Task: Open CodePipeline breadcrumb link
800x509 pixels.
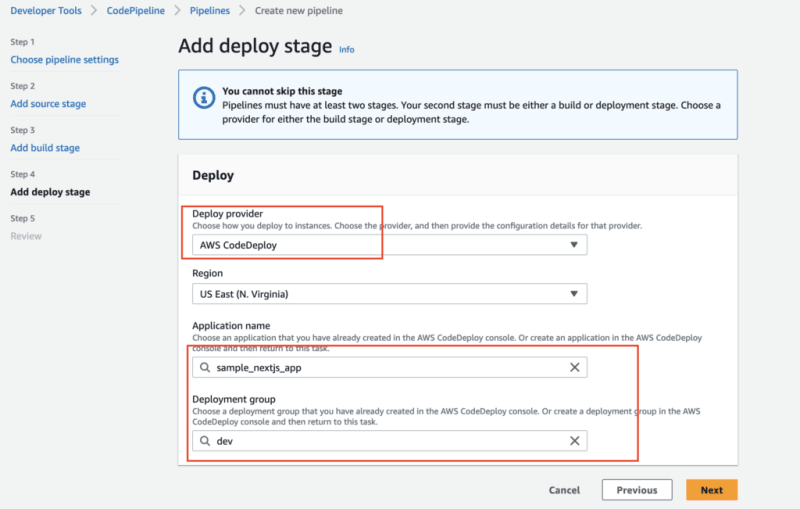Action: tap(136, 11)
